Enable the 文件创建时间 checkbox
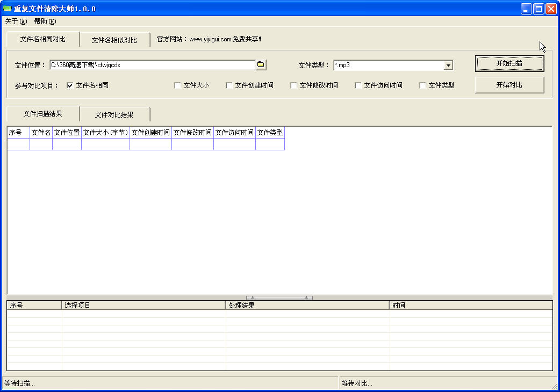The image size is (560, 392). tap(229, 85)
